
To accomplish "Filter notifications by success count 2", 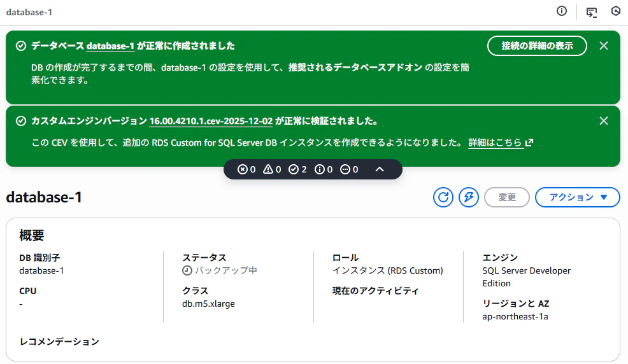I will tap(298, 170).
